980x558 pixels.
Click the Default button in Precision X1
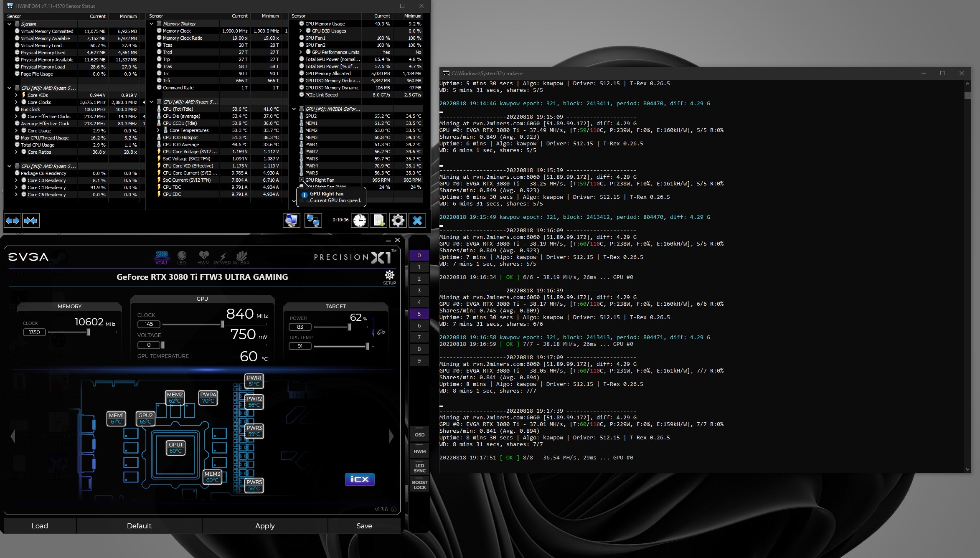tap(139, 525)
